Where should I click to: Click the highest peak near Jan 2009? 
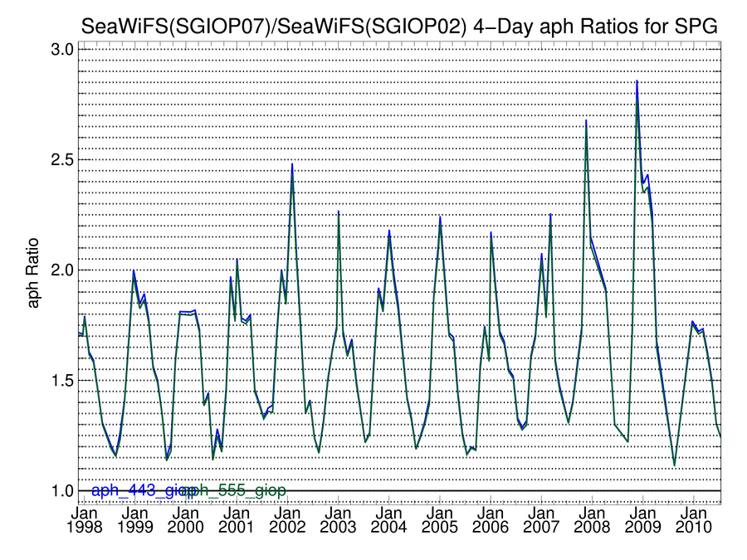click(637, 81)
